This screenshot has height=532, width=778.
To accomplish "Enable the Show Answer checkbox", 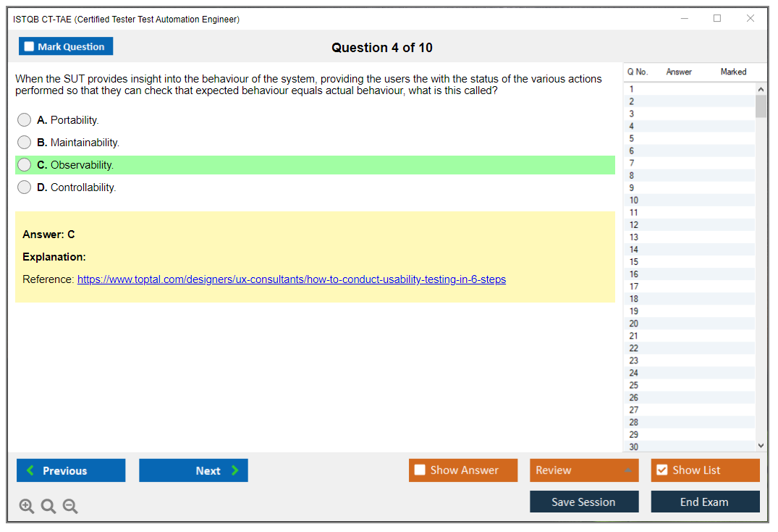I will [x=420, y=470].
